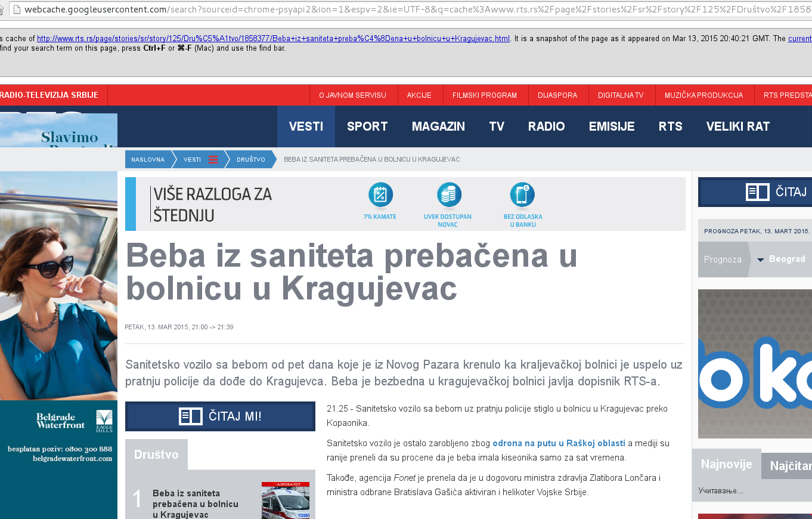Click the cached page URL link

coord(274,39)
